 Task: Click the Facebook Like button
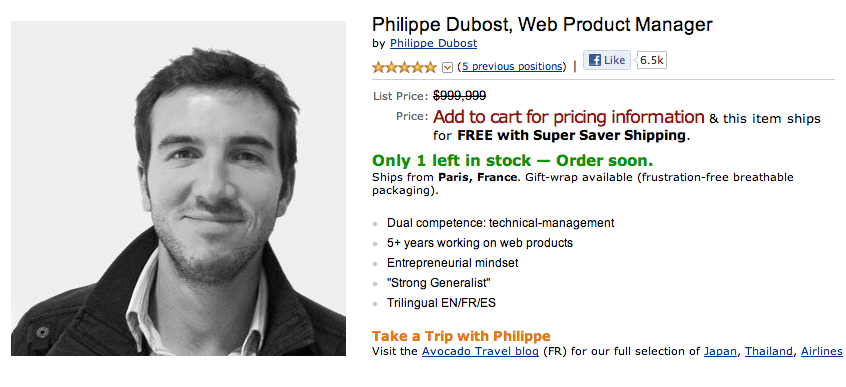pos(607,60)
